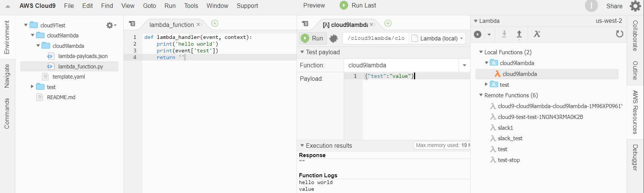Open the Tools menu

point(191,6)
